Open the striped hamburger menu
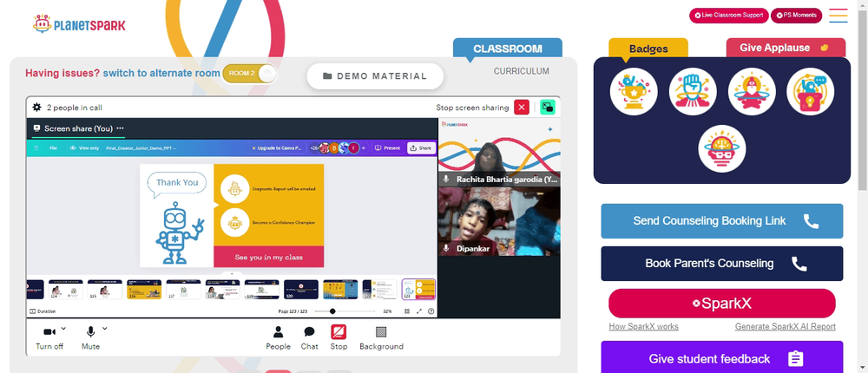Viewport: 868px width, 373px height. click(x=838, y=16)
